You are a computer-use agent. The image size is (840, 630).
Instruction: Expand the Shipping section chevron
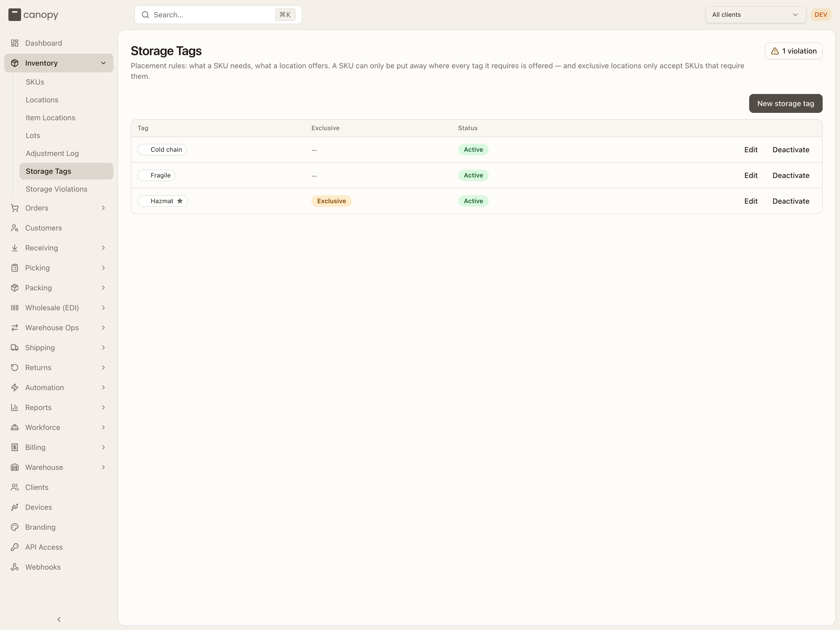[x=103, y=348]
